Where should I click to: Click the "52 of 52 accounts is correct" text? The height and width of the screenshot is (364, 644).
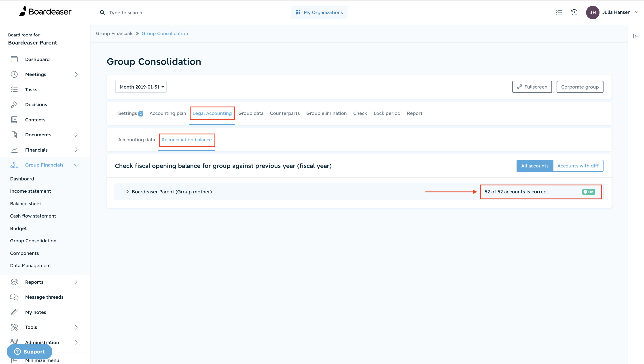(x=516, y=192)
